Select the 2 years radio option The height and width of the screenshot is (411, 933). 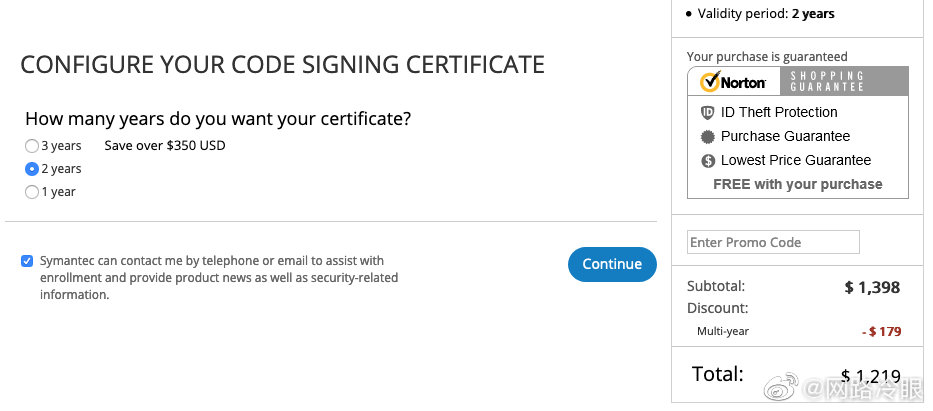32,169
